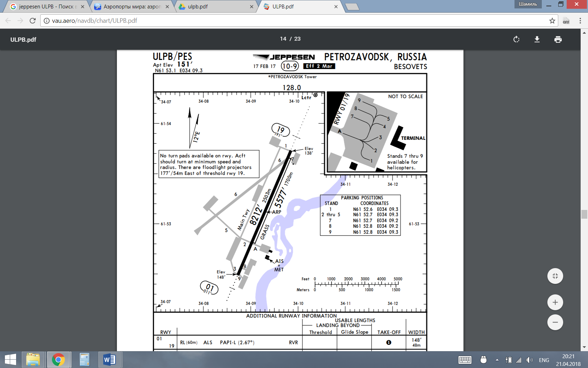Viewport: 588px width, 368px height.
Task: Click the 'GRASS' runway label
Action: click(x=265, y=232)
